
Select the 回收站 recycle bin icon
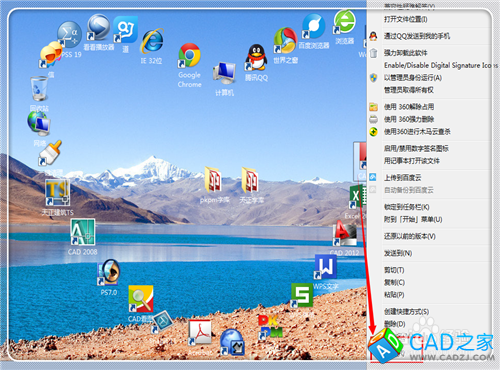[x=39, y=89]
